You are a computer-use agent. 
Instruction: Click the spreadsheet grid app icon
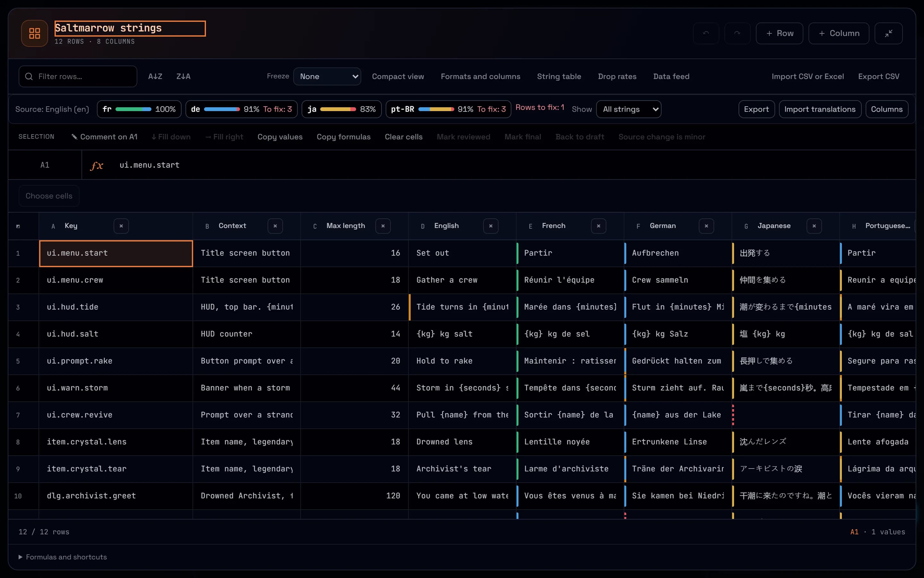[x=34, y=33]
